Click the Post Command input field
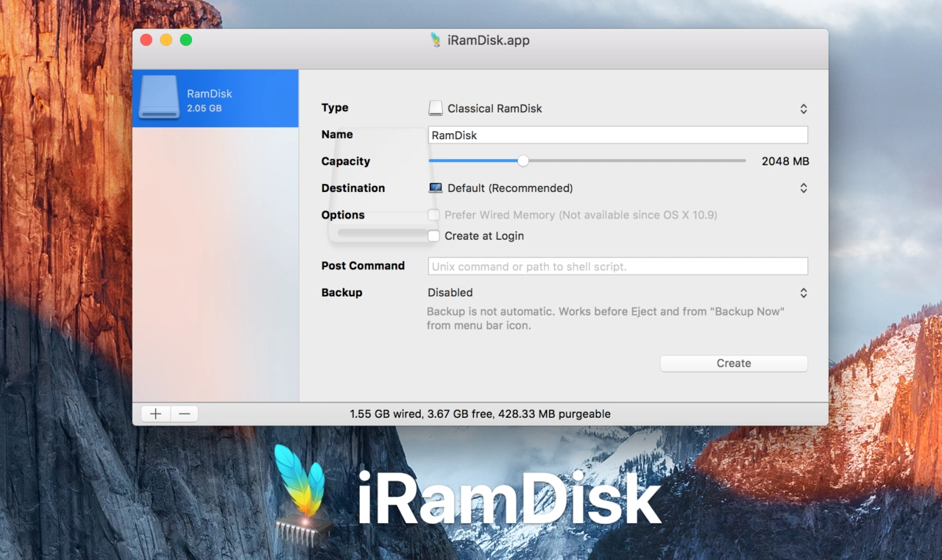This screenshot has width=942, height=560. 617,266
